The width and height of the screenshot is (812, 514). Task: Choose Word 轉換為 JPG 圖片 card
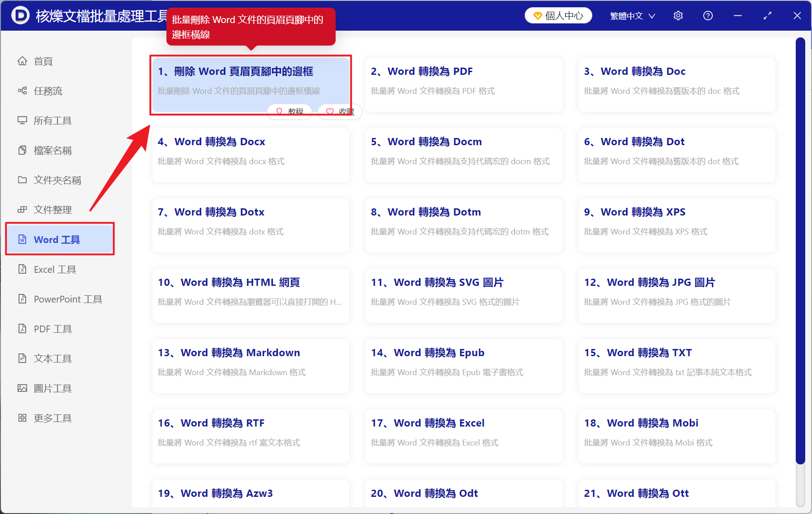point(677,295)
